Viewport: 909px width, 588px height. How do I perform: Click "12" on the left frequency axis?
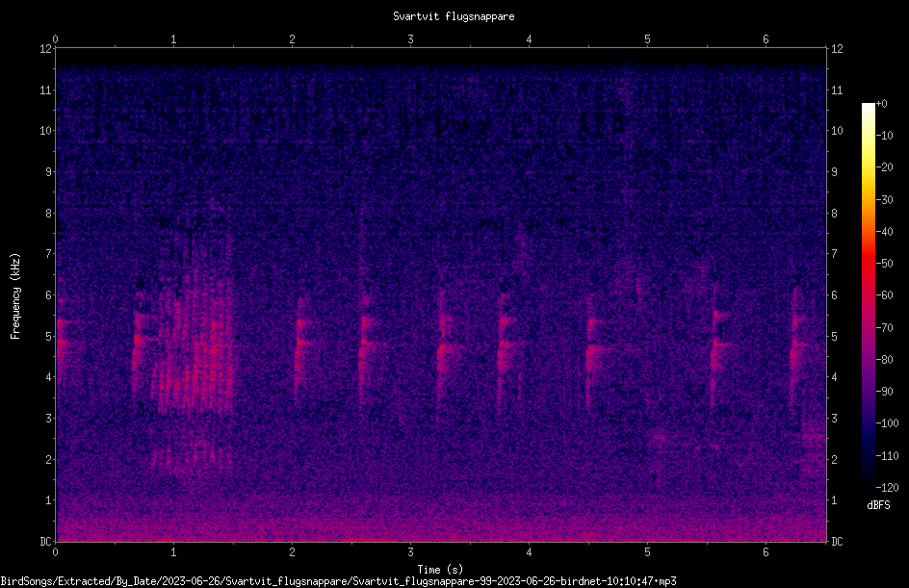pyautogui.click(x=45, y=49)
